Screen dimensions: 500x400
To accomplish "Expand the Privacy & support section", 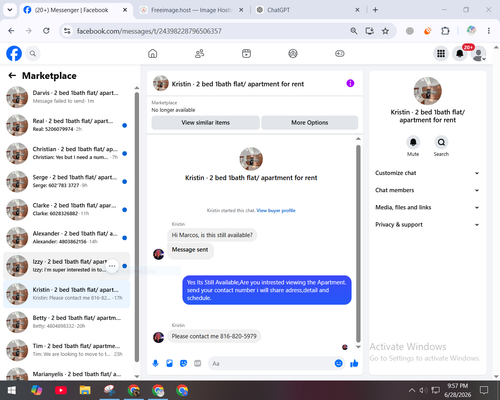I will [427, 225].
